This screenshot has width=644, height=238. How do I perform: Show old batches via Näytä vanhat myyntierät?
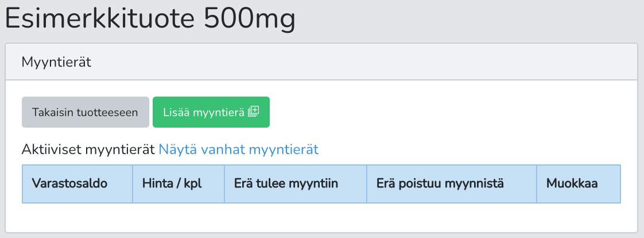(239, 149)
